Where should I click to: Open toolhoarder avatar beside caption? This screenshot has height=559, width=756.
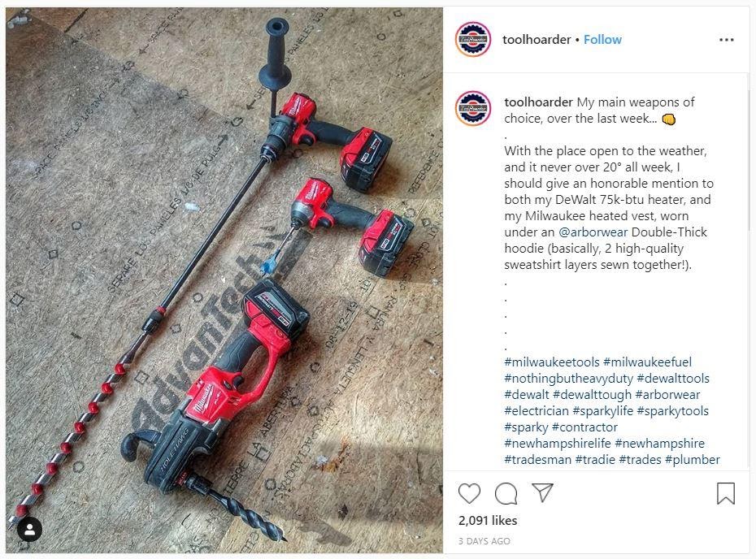(x=473, y=108)
